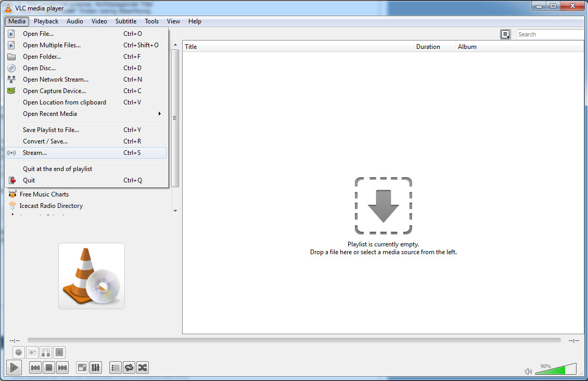This screenshot has width=588, height=381.
Task: Click the Play button
Action: [14, 367]
